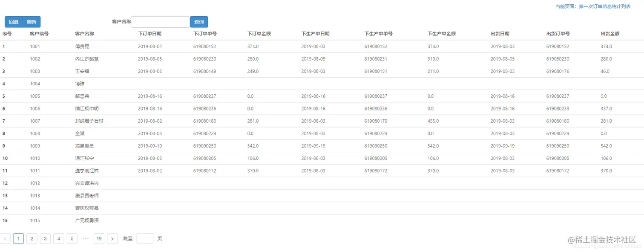Click order number 619090250 under 下订单单号
The height and width of the screenshot is (252, 644).
205,146
